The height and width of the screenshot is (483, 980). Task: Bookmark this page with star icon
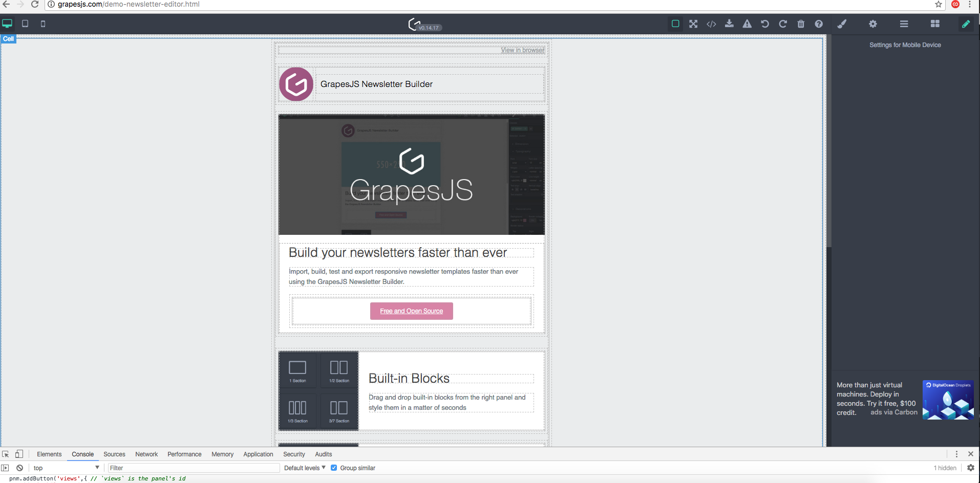click(x=939, y=4)
